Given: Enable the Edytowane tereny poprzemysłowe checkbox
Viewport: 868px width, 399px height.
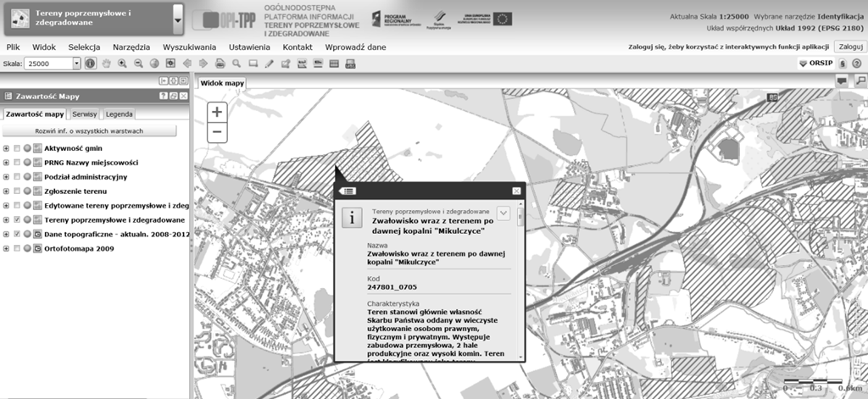Looking at the screenshot, I should tap(17, 206).
